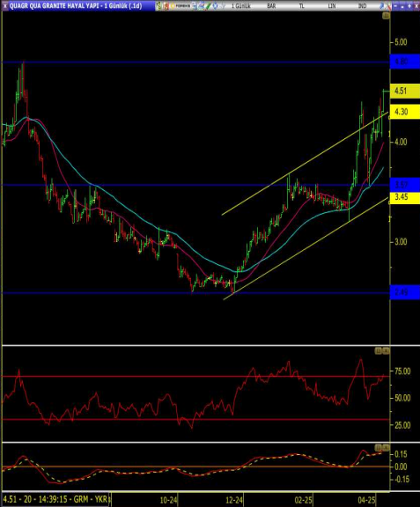Toggle the main price panel corner button
The width and height of the screenshot is (420, 507).
tap(386, 16)
